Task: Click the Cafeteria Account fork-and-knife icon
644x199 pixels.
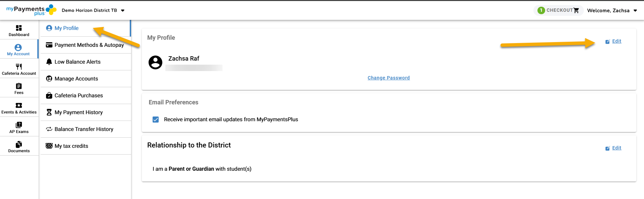Action: coord(19,67)
